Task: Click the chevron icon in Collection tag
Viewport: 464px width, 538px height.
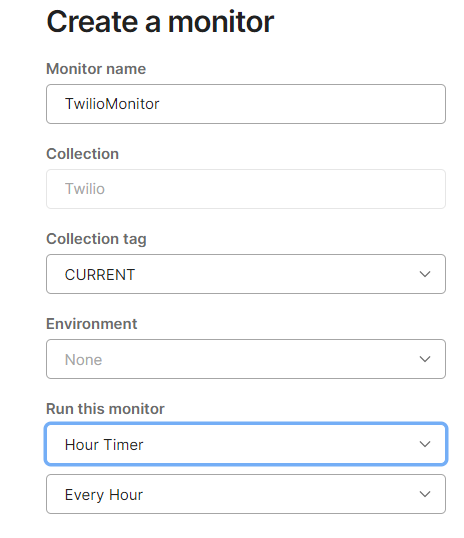Action: coord(425,274)
